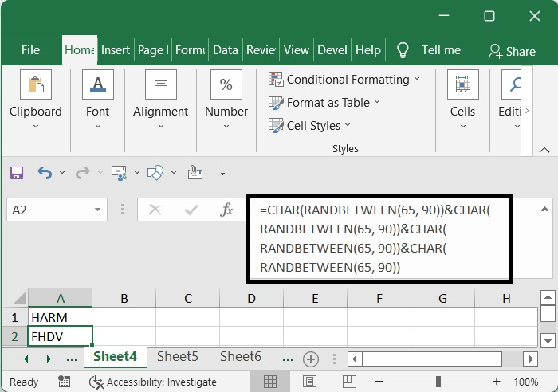The width and height of the screenshot is (558, 392).
Task: Switch to the Sheet5 worksheet tab
Action: (177, 357)
